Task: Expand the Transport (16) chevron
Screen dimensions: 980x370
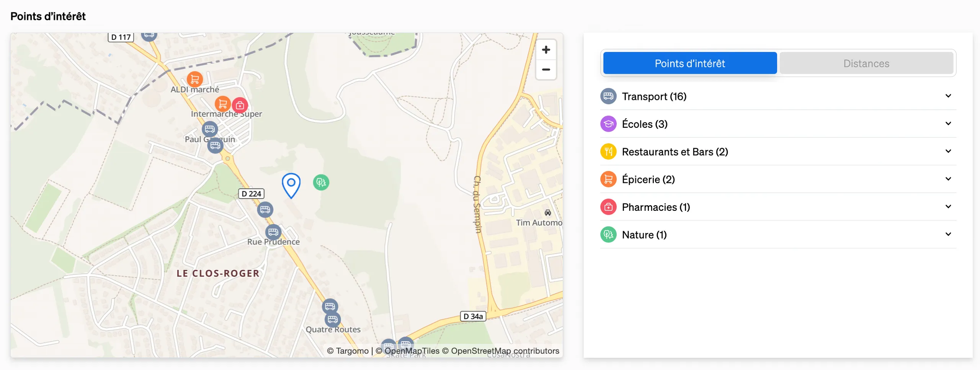Action: pos(948,96)
